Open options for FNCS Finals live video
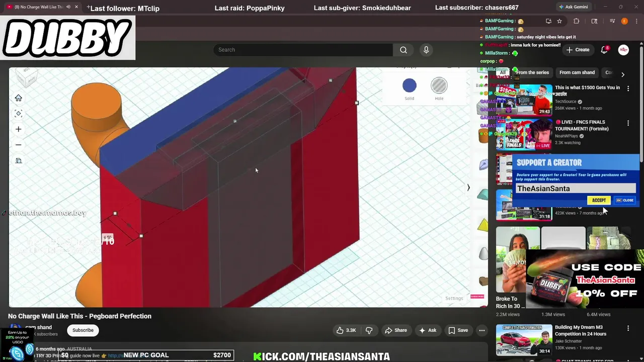The height and width of the screenshot is (362, 644). (628, 123)
